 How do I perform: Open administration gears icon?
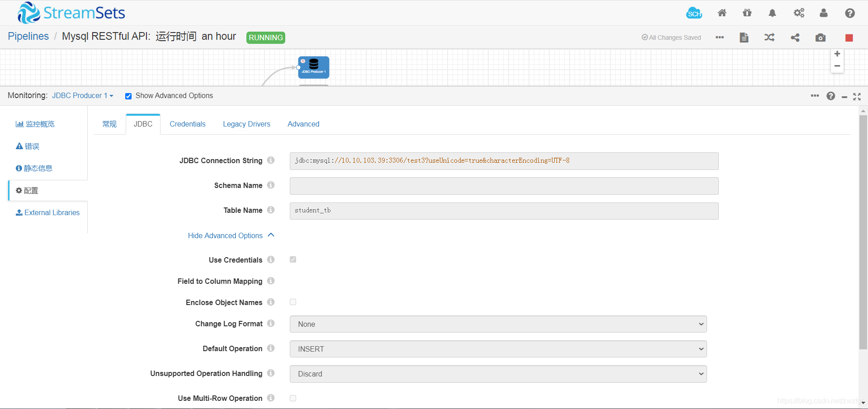coord(799,13)
